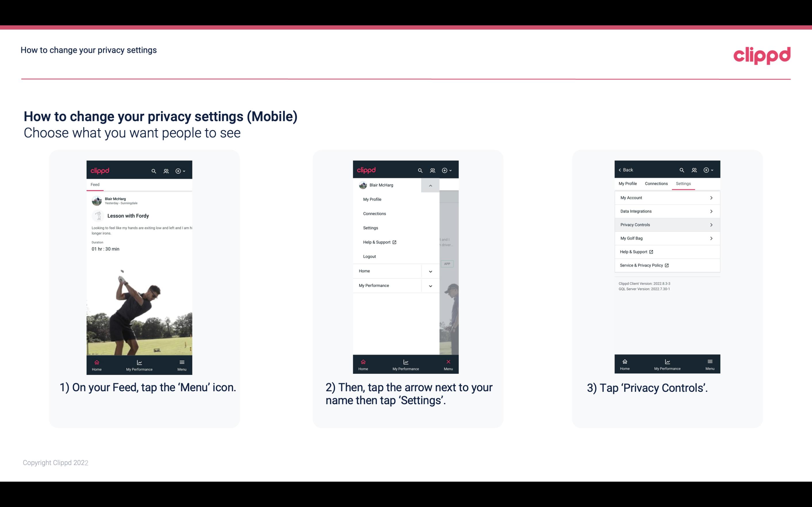Open Privacy Controls in settings menu
Viewport: 812px width, 507px height.
pyautogui.click(x=667, y=225)
